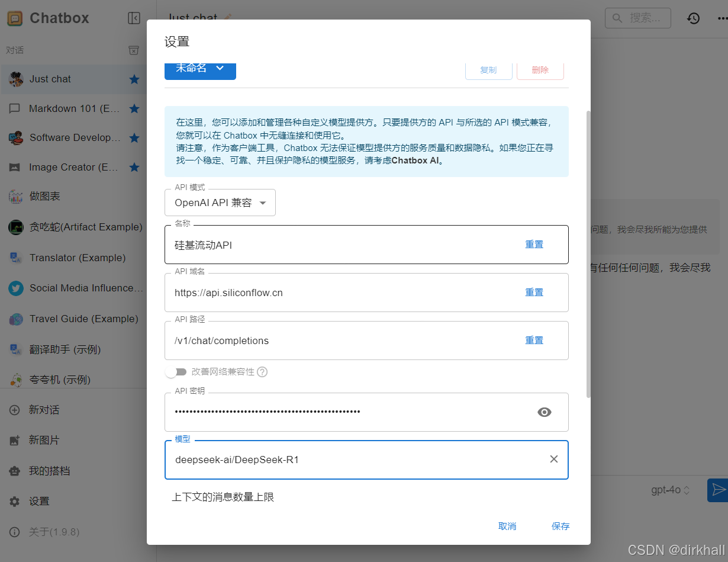Click the 翻译助手 (示例) avatar icon

click(15, 349)
